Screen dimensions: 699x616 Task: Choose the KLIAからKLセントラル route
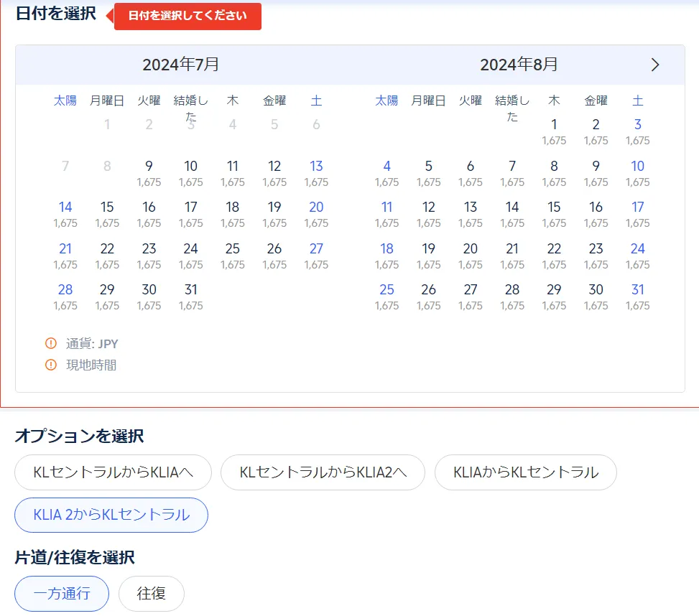tap(525, 472)
